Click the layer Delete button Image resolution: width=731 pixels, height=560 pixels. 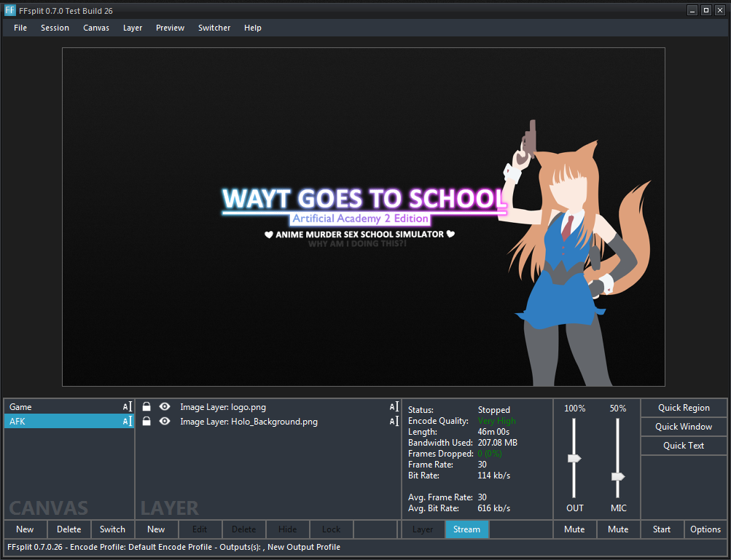(x=244, y=529)
